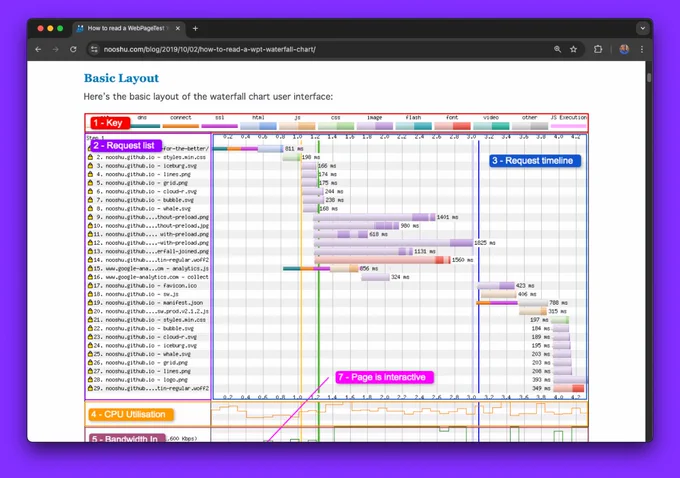This screenshot has height=478, width=680.
Task: Click the 'dns' legend color bar
Action: [145, 126]
